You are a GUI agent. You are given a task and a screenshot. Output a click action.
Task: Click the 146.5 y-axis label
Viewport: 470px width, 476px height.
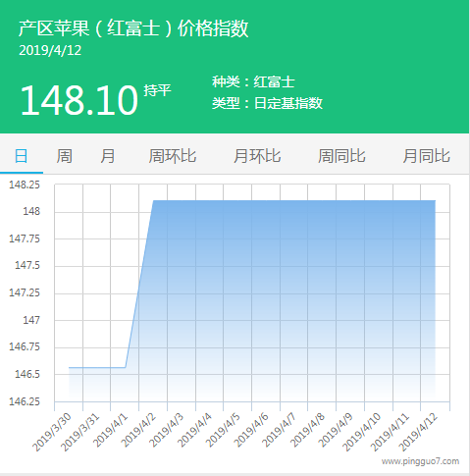[x=27, y=374]
